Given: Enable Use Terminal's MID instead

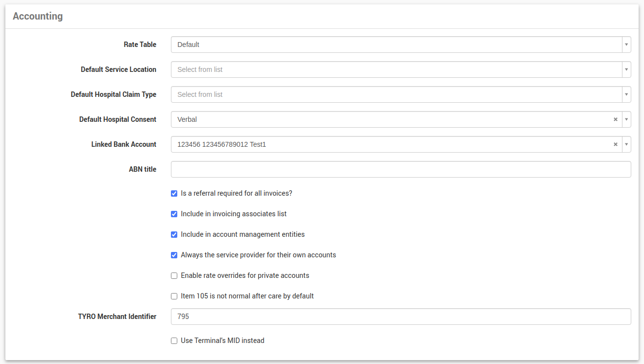Looking at the screenshot, I should (174, 341).
